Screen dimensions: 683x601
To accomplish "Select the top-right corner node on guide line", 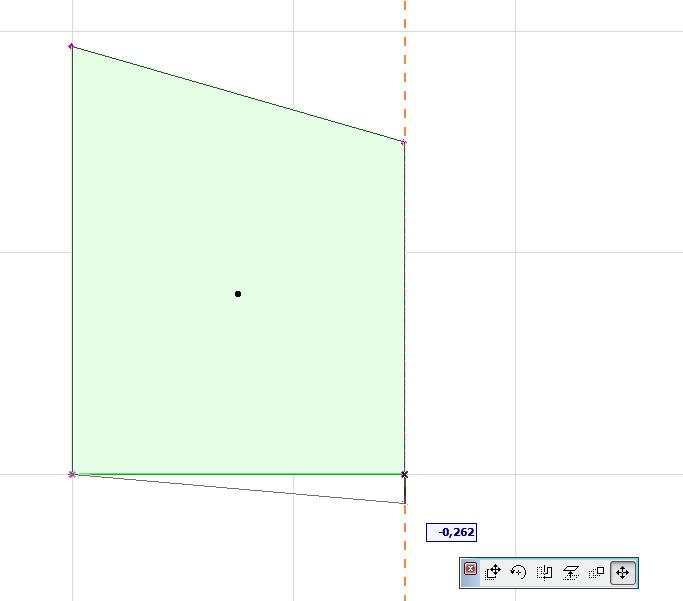I will tap(404, 142).
